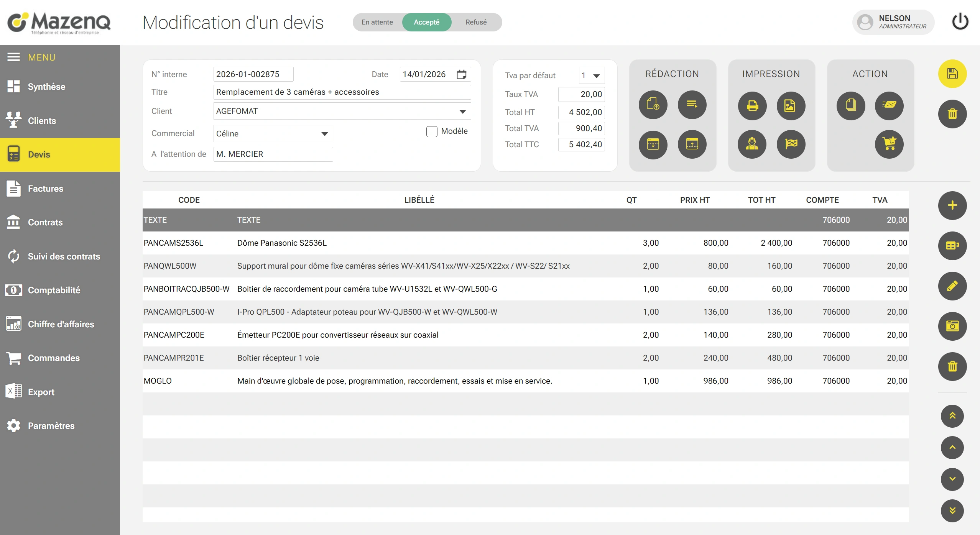Open the Commercial dropdown showing Céline
This screenshot has width=980, height=535.
point(273,134)
